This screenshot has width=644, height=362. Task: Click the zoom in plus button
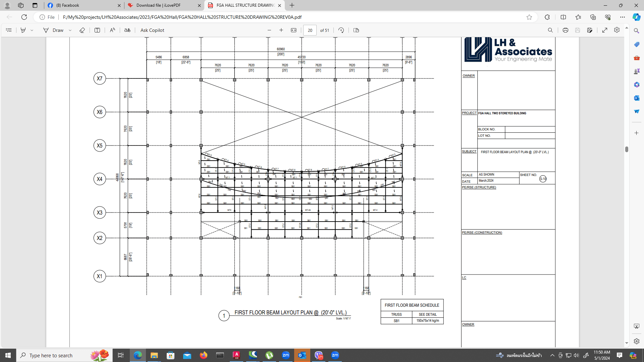[x=281, y=30]
